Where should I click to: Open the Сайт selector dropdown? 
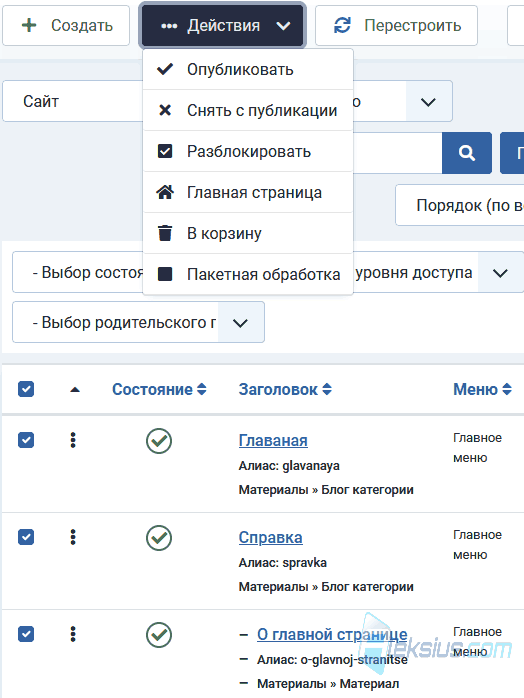(73, 101)
